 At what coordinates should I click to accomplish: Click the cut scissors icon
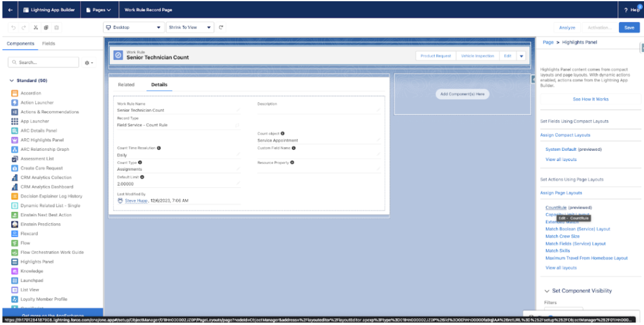36,28
